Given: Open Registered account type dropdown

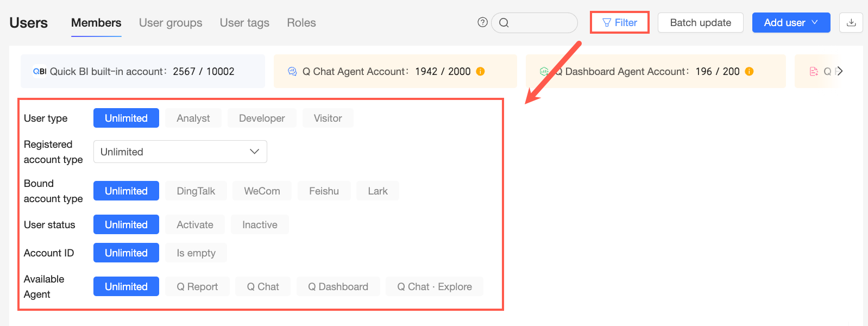Looking at the screenshot, I should click(x=180, y=152).
